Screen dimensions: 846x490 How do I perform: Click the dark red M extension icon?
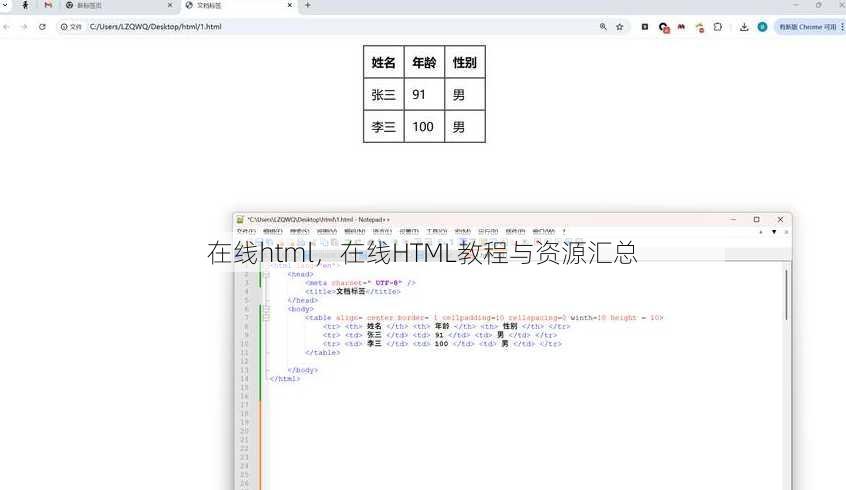coord(681,26)
